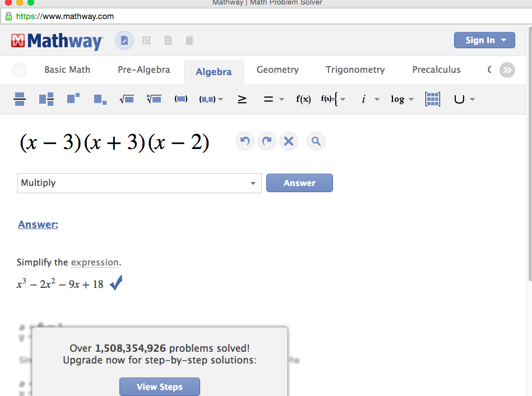Expand log options arrow

[411, 99]
